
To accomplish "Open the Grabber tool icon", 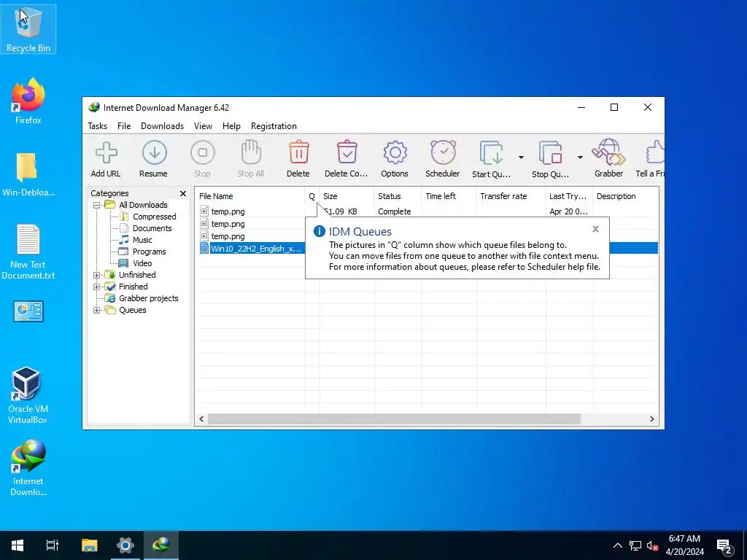I will tap(608, 152).
